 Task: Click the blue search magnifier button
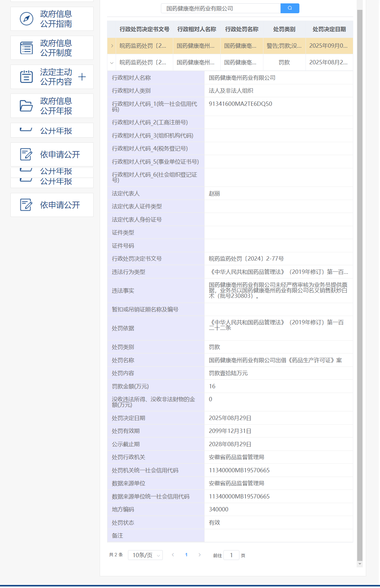[x=290, y=8]
